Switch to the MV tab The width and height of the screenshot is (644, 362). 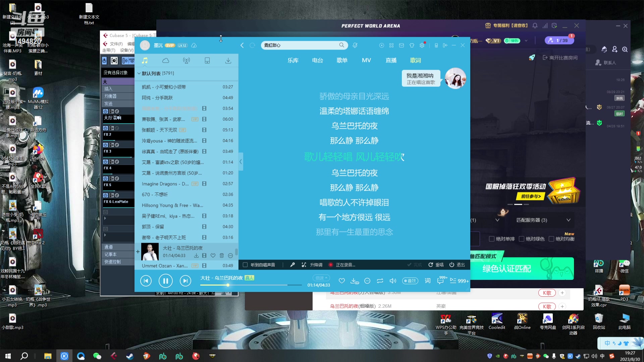click(x=366, y=60)
